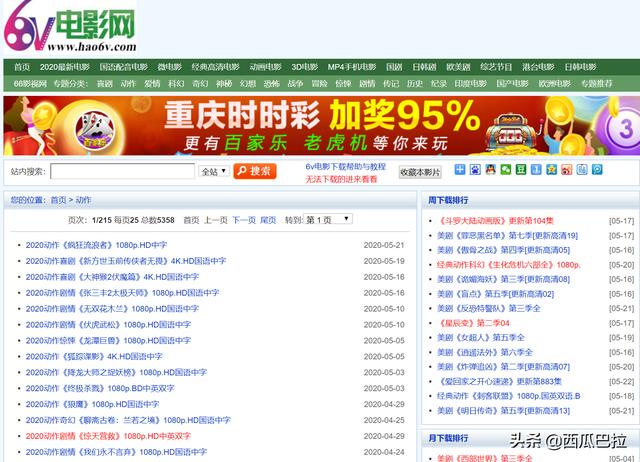
Task: Click the orange 搜索 search button
Action: pos(255,171)
